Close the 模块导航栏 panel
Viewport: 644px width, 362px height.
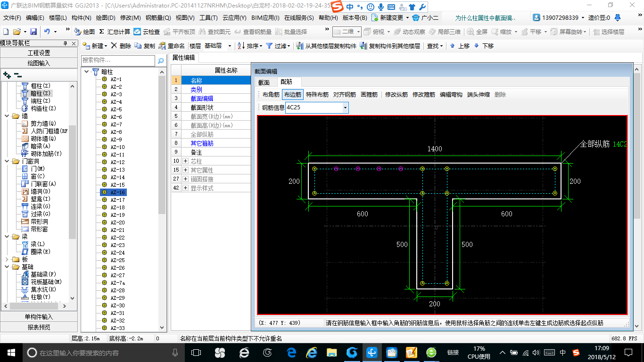point(73,43)
